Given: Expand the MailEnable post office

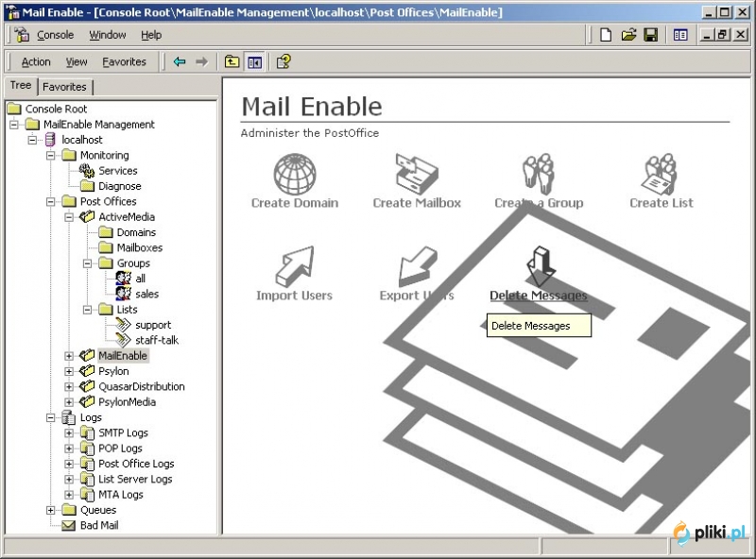Looking at the screenshot, I should (69, 356).
